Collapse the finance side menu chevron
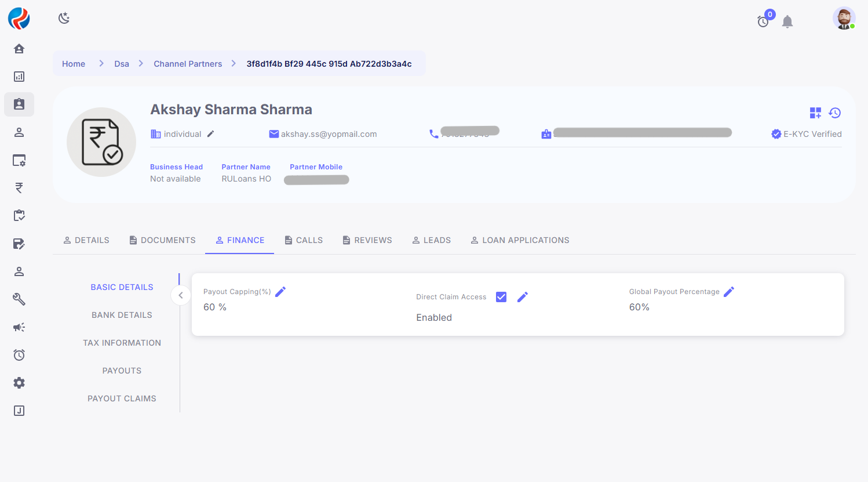Image resolution: width=868 pixels, height=482 pixels. click(x=181, y=295)
